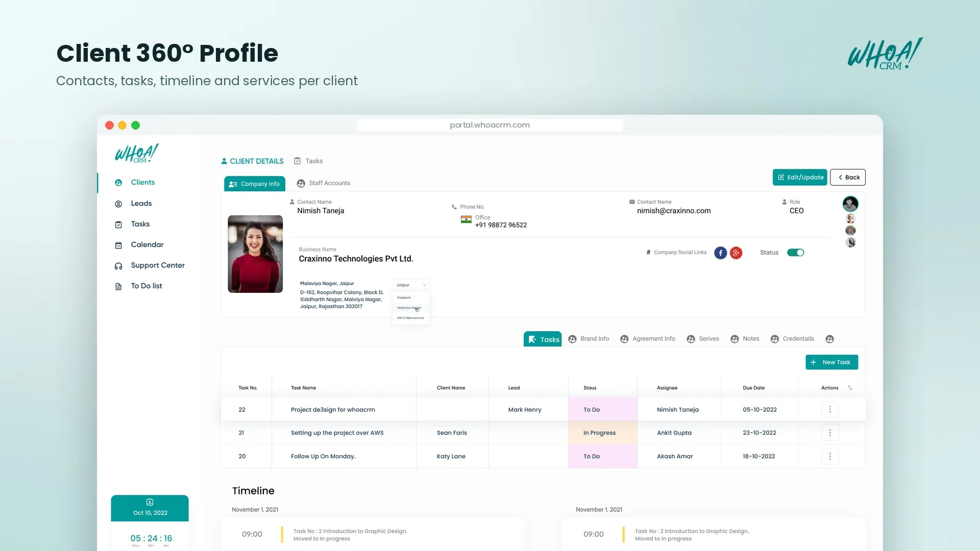The image size is (980, 551).
Task: Open the Credentails tab
Action: pos(792,339)
